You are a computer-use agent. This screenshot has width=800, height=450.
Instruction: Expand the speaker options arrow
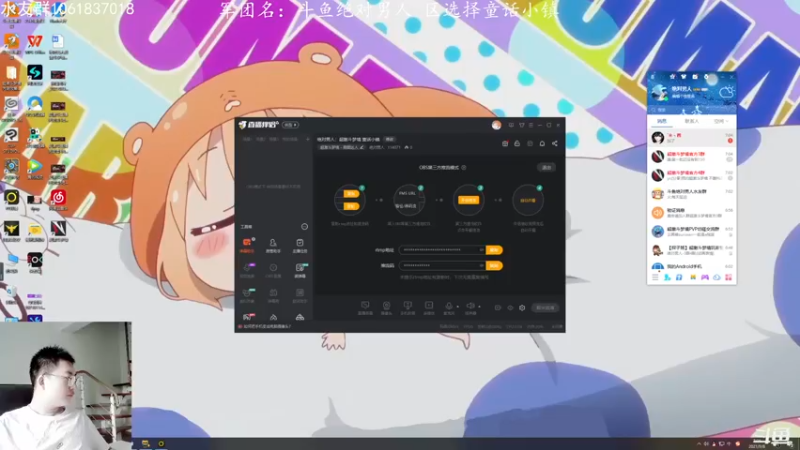coord(479,307)
